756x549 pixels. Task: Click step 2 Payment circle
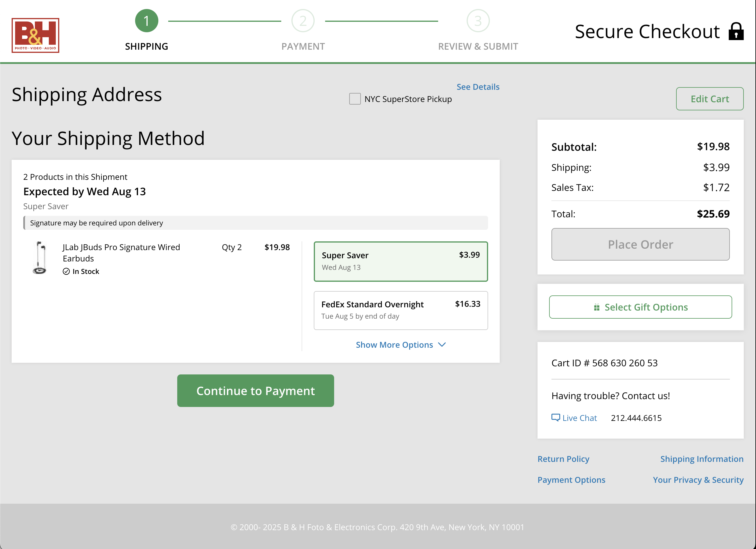point(303,21)
